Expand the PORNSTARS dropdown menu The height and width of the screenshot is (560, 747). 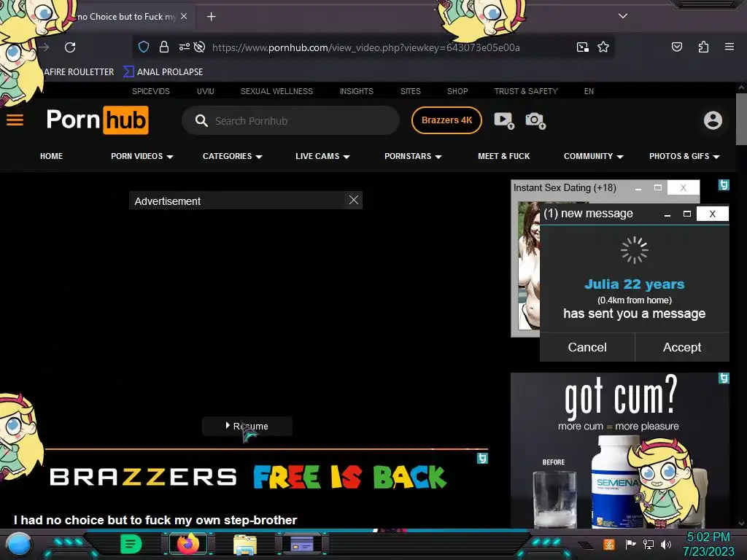(x=413, y=156)
